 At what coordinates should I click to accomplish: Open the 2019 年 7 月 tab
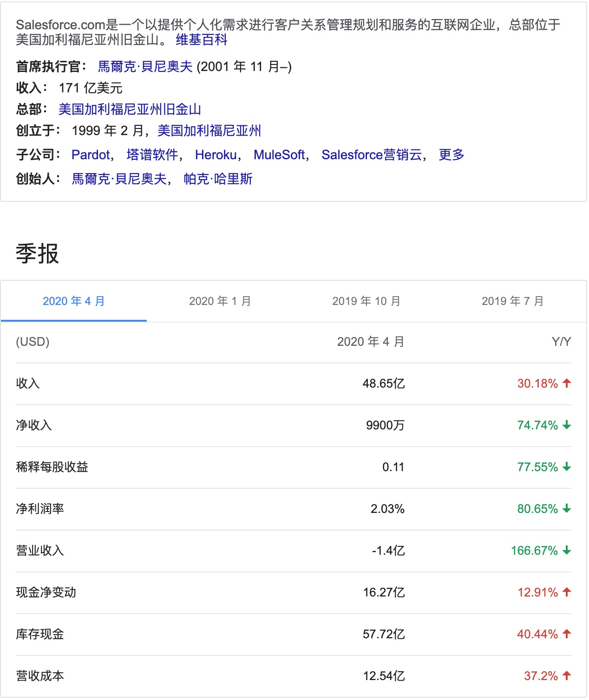pos(513,301)
